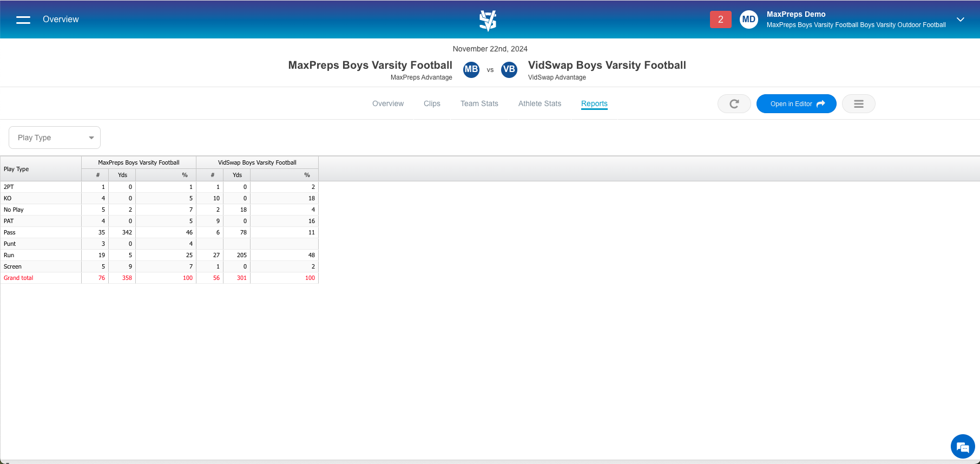
Task: Select the KO row label
Action: [x=8, y=198]
